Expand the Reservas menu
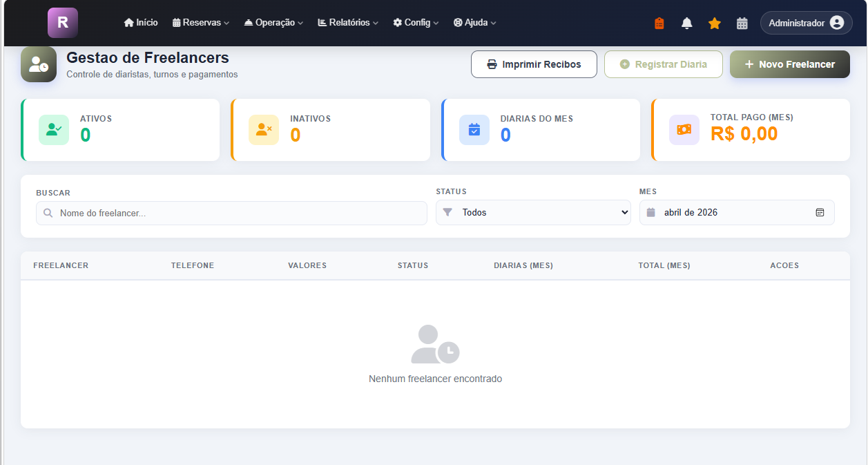Image resolution: width=868 pixels, height=465 pixels. pyautogui.click(x=200, y=23)
